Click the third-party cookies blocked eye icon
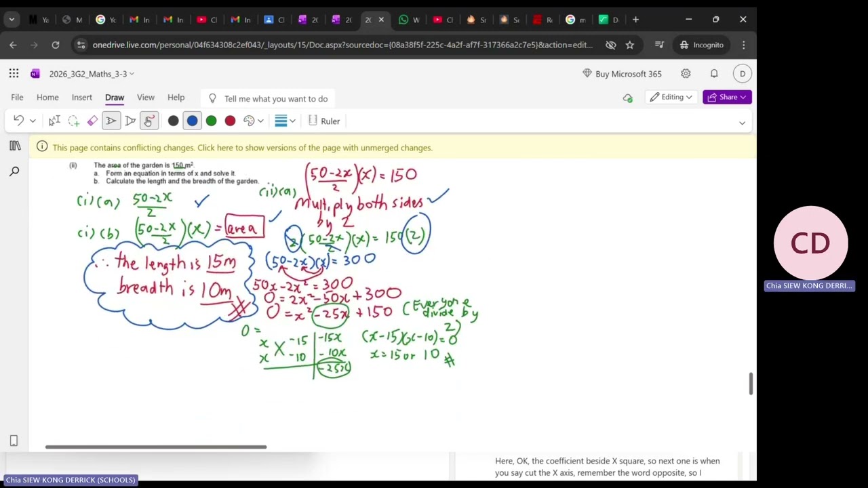The width and height of the screenshot is (868, 488). pyautogui.click(x=611, y=45)
